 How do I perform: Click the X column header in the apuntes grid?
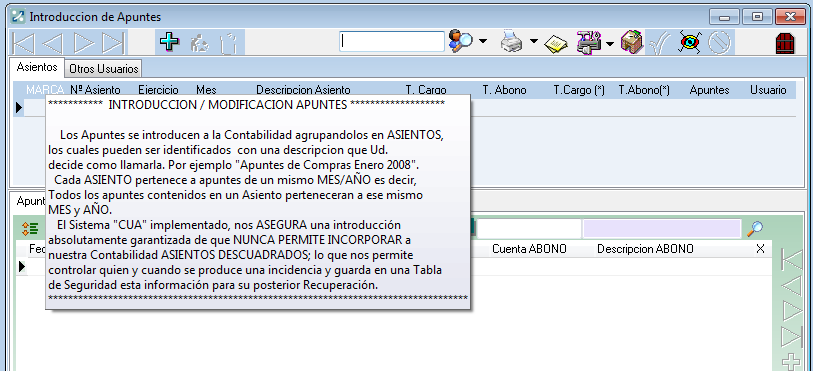pos(760,249)
